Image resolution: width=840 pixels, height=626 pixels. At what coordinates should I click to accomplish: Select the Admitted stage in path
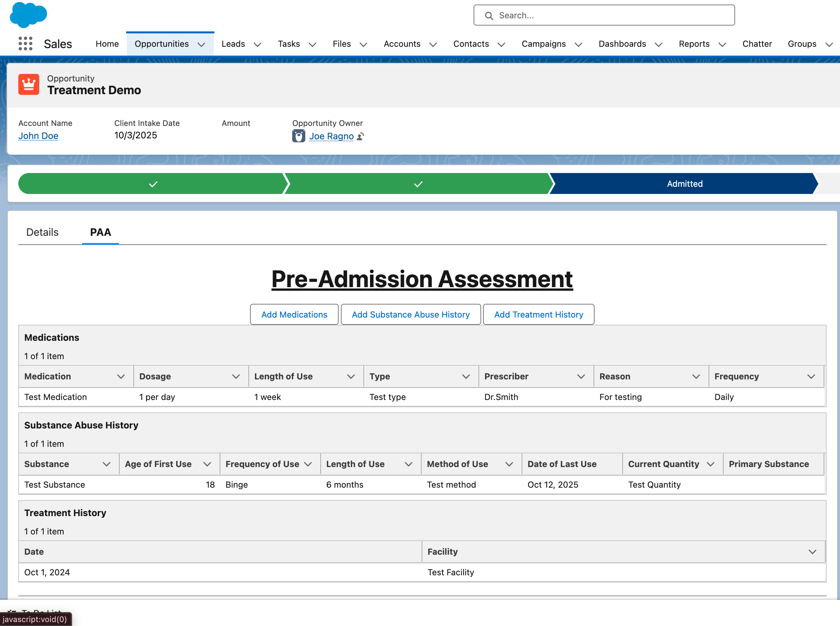(684, 184)
